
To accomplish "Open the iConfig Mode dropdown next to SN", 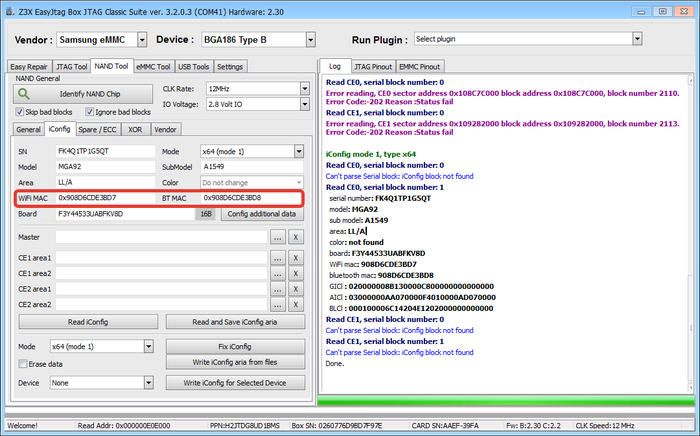I will (x=299, y=151).
